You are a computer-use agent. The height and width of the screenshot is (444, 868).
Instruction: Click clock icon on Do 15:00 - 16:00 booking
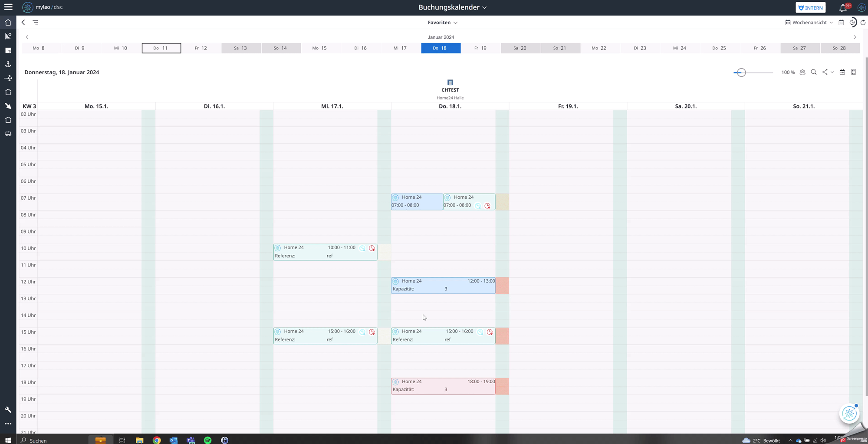click(x=490, y=332)
